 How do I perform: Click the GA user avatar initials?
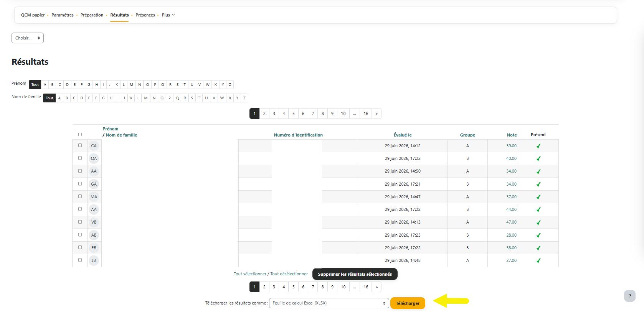click(94, 184)
